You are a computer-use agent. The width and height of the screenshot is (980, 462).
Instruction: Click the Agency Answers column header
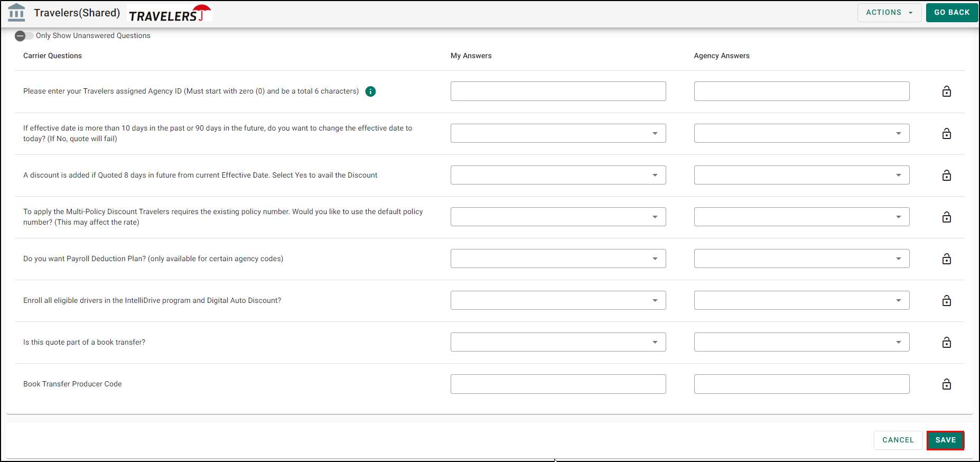coord(722,56)
